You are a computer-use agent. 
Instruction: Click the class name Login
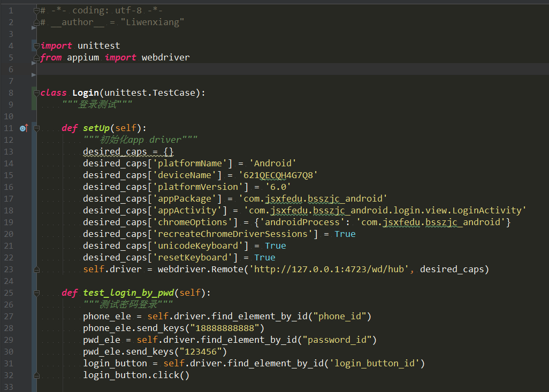point(86,93)
